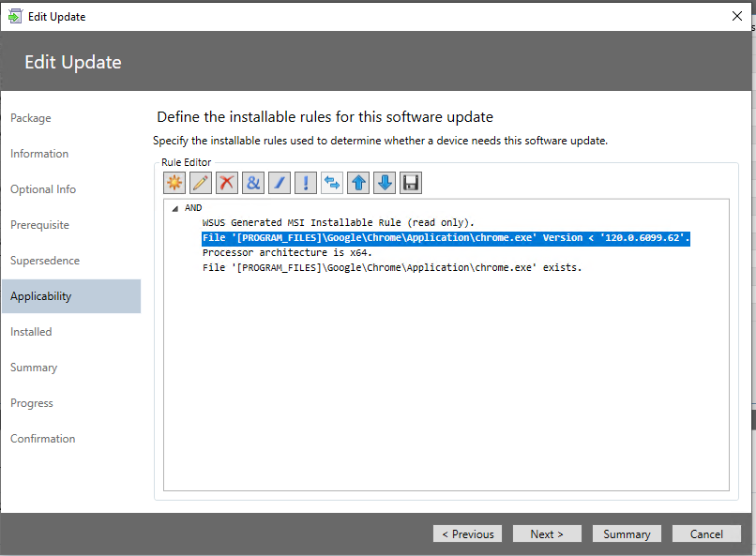Viewport: 756px width, 556px height.
Task: Move the rule down with the down arrow
Action: coord(385,183)
